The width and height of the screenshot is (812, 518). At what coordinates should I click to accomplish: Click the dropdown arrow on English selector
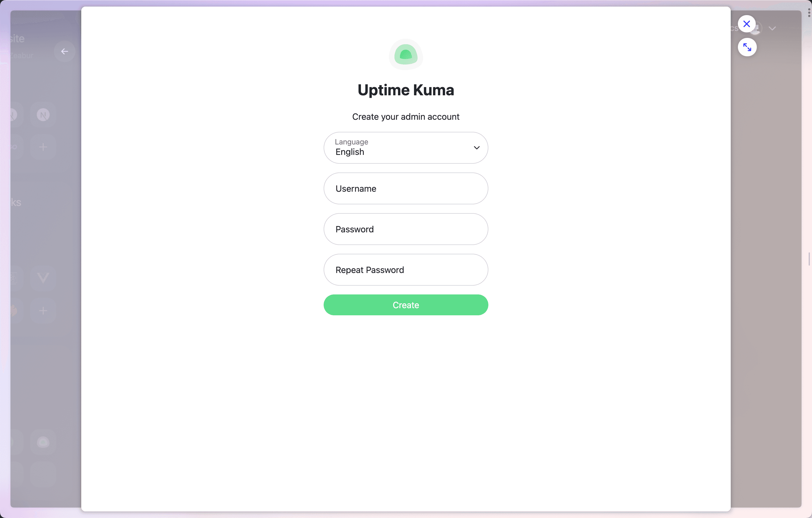[x=477, y=147]
